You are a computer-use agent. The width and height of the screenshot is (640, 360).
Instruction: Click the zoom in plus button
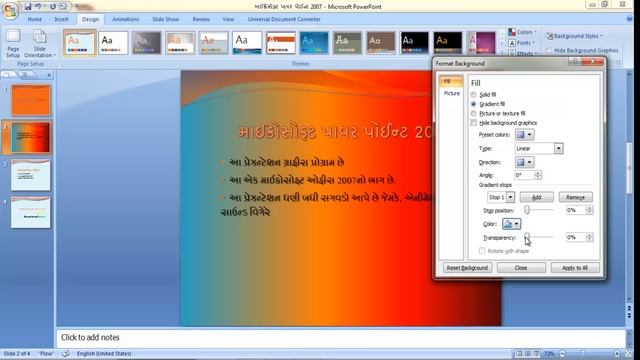click(x=617, y=353)
